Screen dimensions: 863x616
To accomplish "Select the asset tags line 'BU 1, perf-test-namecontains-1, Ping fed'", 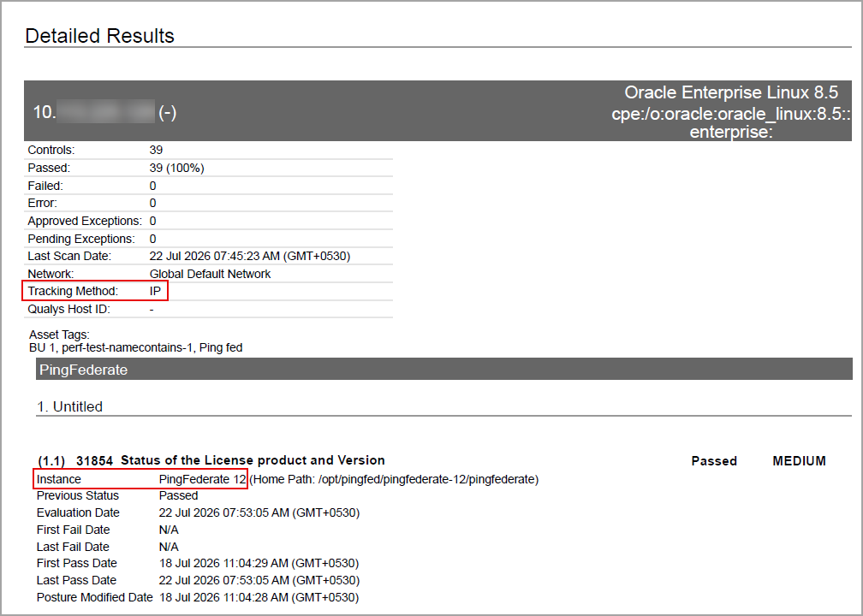I will pyautogui.click(x=136, y=347).
